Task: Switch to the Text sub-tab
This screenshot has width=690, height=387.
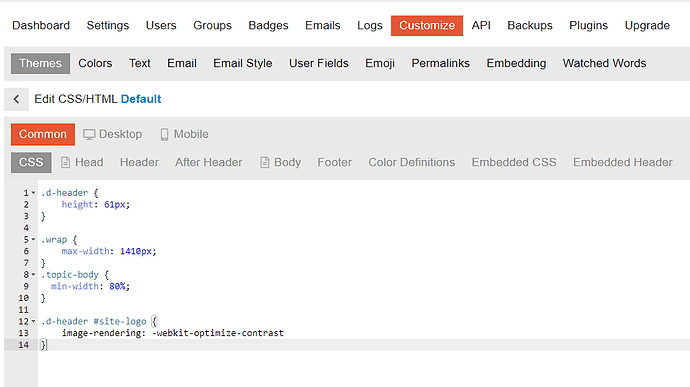Action: (x=139, y=63)
